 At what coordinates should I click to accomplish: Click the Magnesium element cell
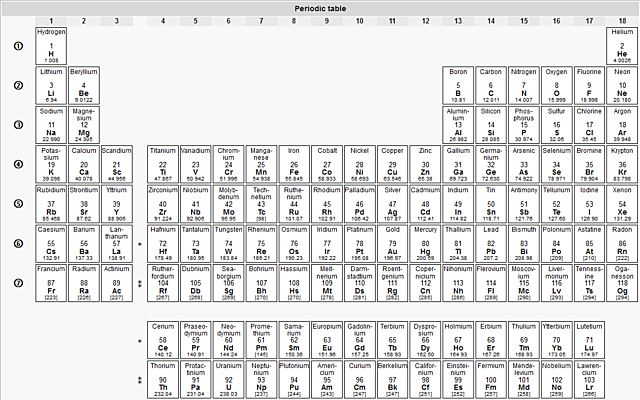click(84, 125)
